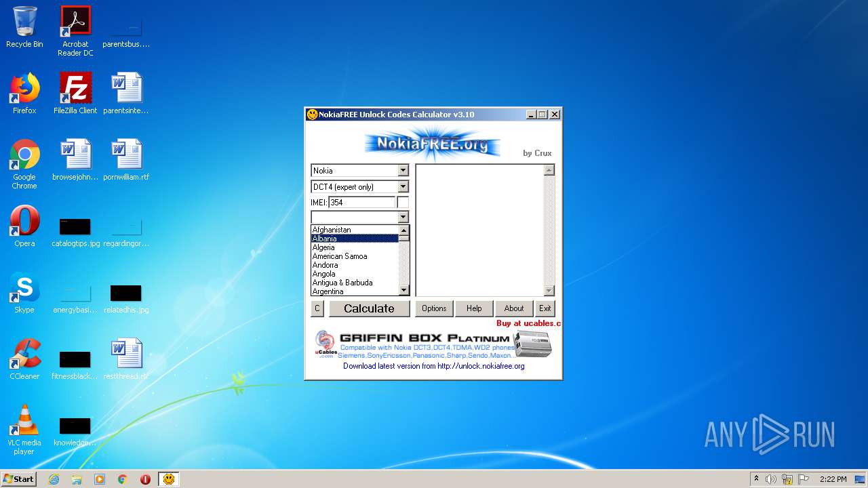Switch to the NokiaFREE smiley taskbar button

tap(169, 479)
